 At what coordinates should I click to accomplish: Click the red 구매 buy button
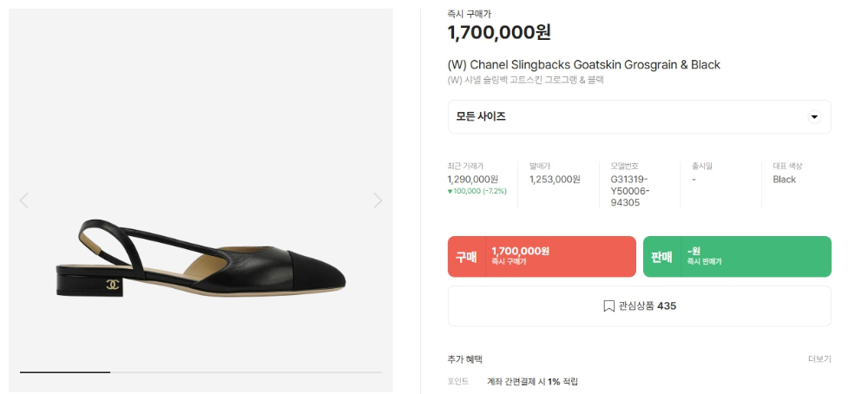coord(542,257)
